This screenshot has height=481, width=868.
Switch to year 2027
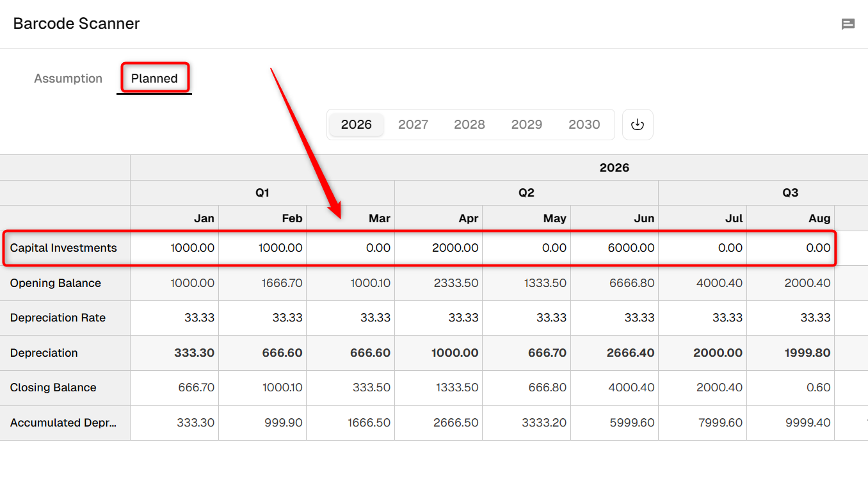pos(413,124)
